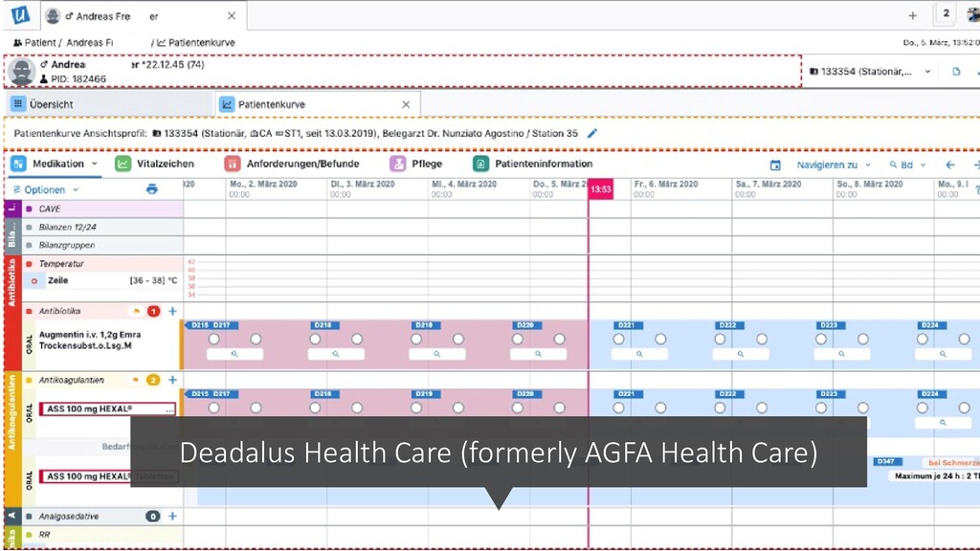980x551 pixels.
Task: Collapse the Antibiotika section
Action: pyautogui.click(x=29, y=311)
